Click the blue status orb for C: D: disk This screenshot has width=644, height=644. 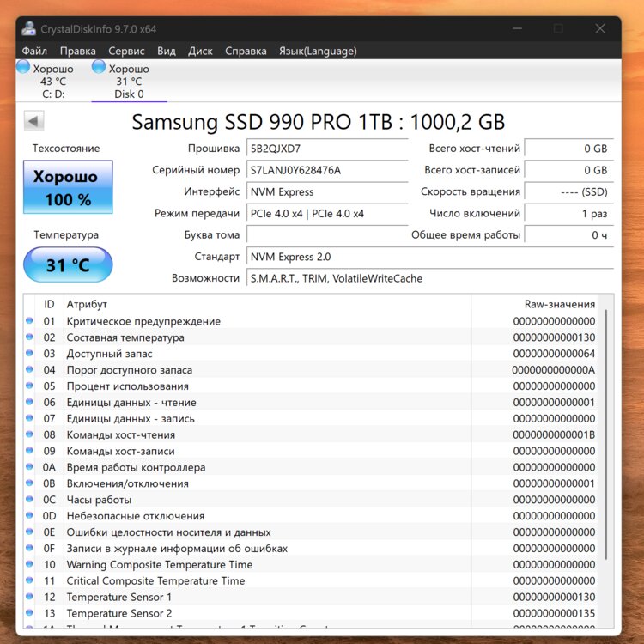pos(23,67)
